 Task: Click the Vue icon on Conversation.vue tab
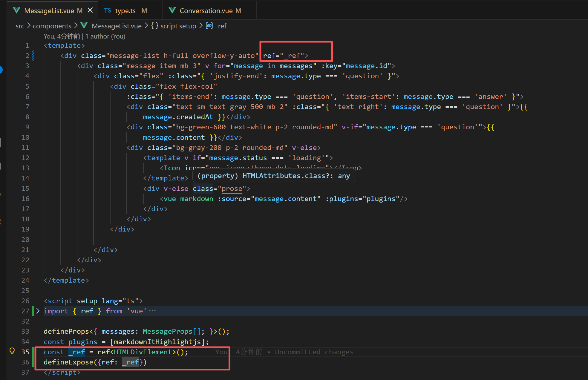(172, 10)
